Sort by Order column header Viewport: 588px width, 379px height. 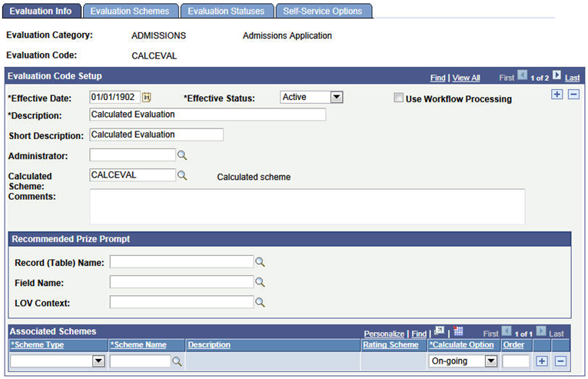click(x=513, y=345)
